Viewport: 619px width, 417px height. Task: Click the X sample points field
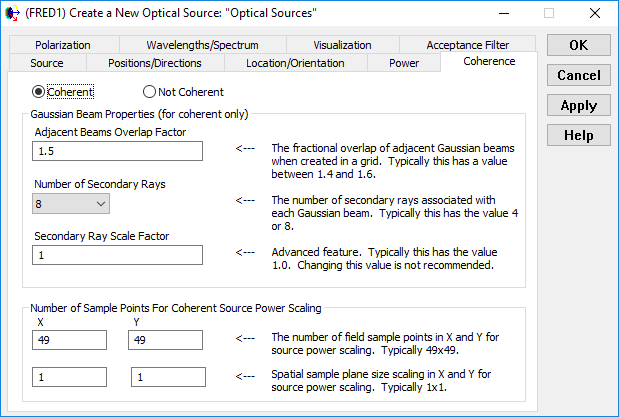coord(69,340)
